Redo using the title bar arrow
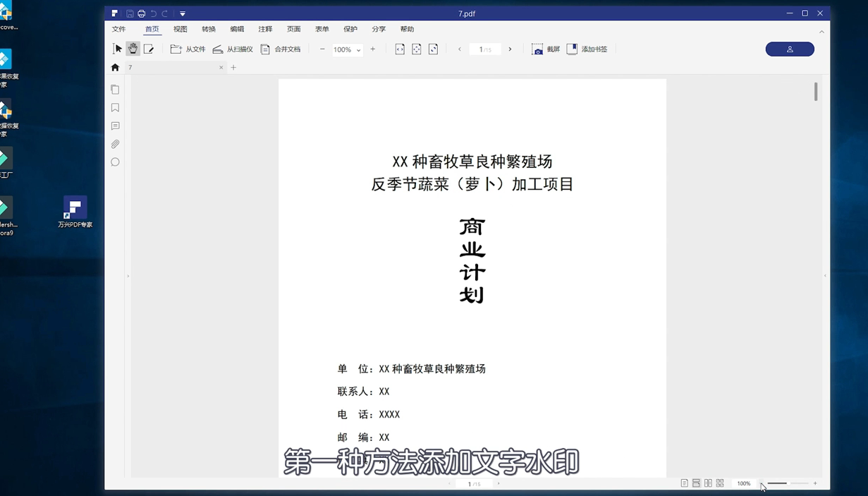The image size is (868, 496). point(164,13)
